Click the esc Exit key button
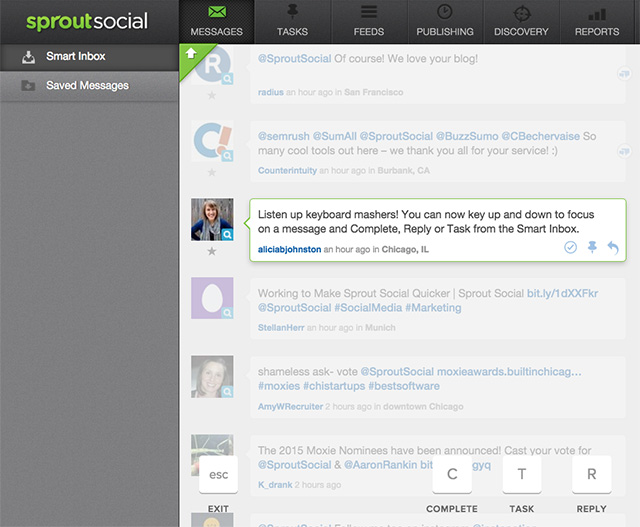Screen dimensions: 640x527 click(218, 474)
